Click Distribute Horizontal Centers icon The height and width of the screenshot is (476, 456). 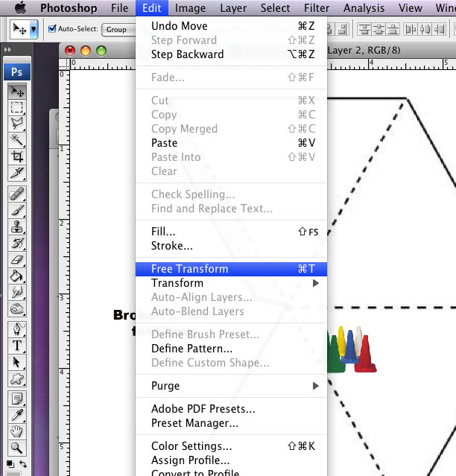point(425,30)
